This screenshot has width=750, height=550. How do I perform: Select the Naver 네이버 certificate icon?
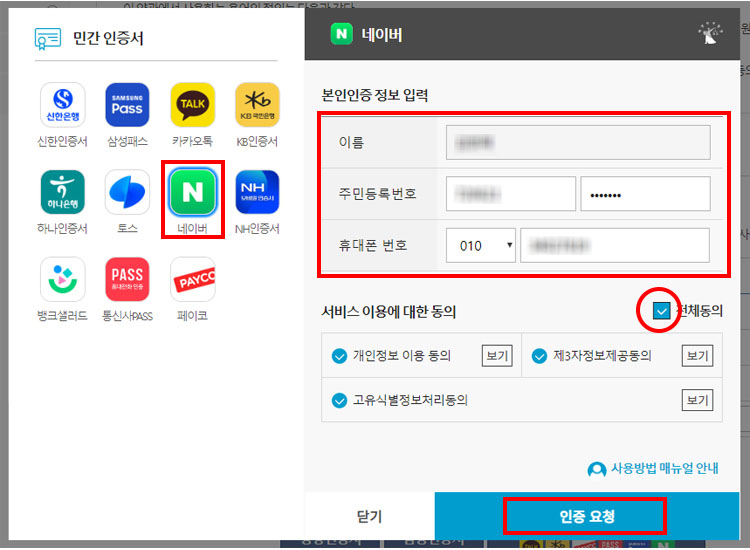pyautogui.click(x=193, y=192)
